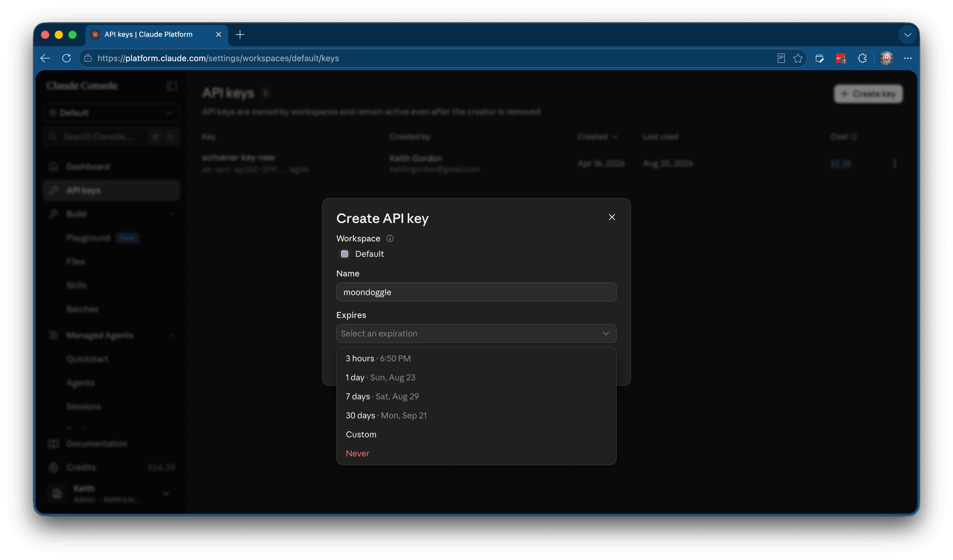Viewport: 953px width, 560px height.
Task: Choose the Never expiration option
Action: 476,453
